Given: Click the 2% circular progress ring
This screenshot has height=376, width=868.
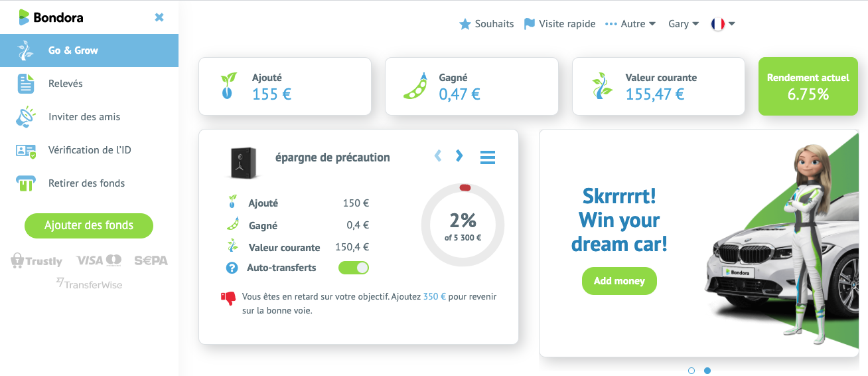Looking at the screenshot, I should coord(463,225).
